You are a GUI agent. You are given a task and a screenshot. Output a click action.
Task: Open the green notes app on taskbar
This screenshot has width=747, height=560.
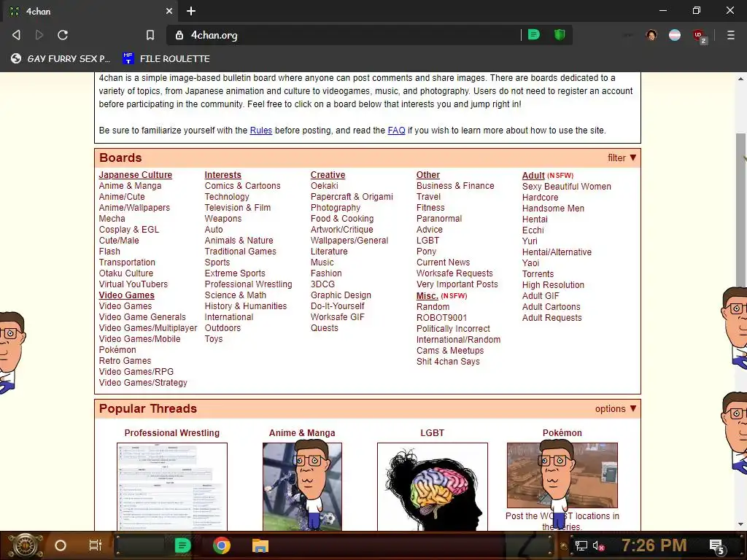click(x=182, y=545)
